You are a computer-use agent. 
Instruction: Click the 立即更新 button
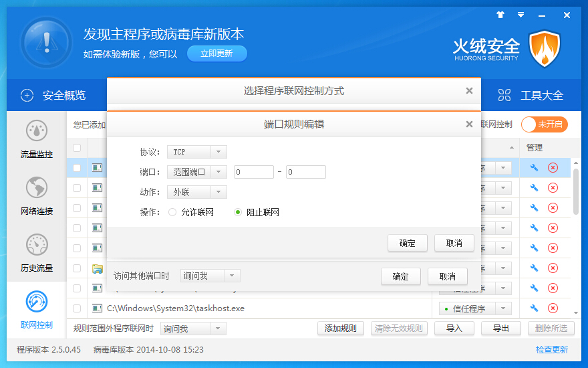point(216,54)
